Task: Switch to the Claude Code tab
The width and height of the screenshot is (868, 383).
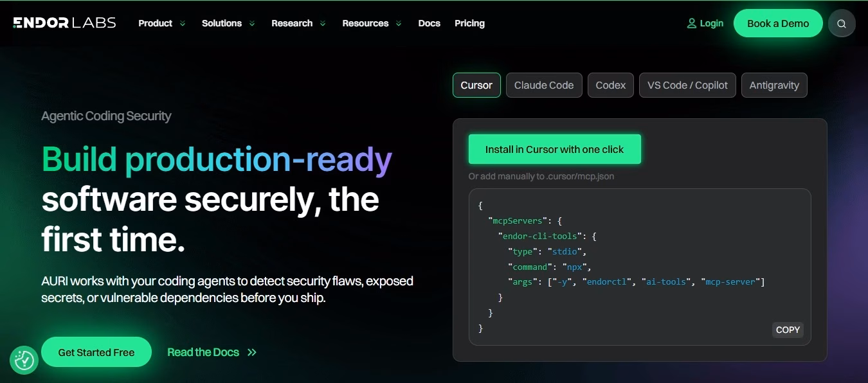Action: [544, 85]
